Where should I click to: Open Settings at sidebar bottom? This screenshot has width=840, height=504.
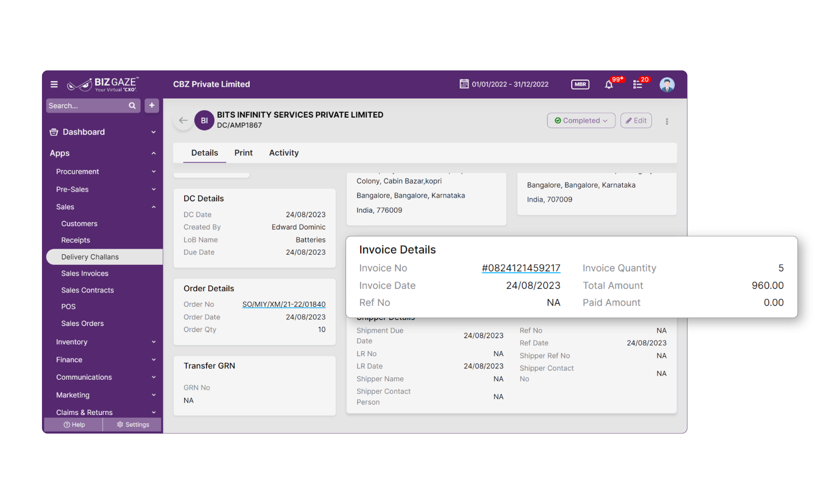pos(133,425)
